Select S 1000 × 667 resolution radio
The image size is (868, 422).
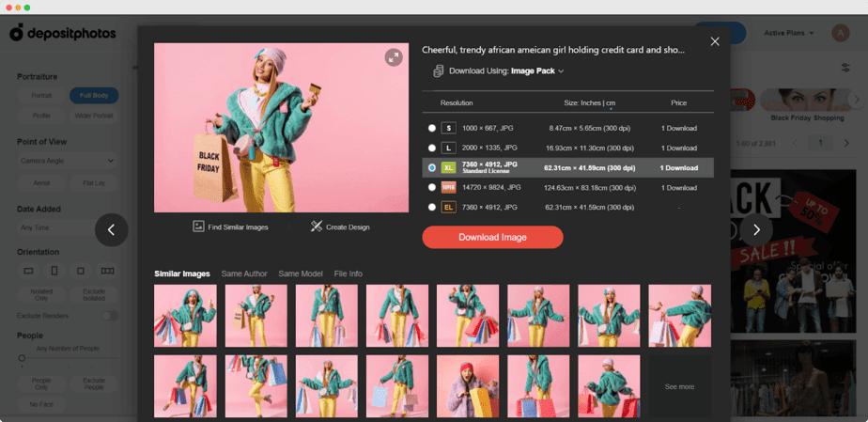tap(432, 128)
